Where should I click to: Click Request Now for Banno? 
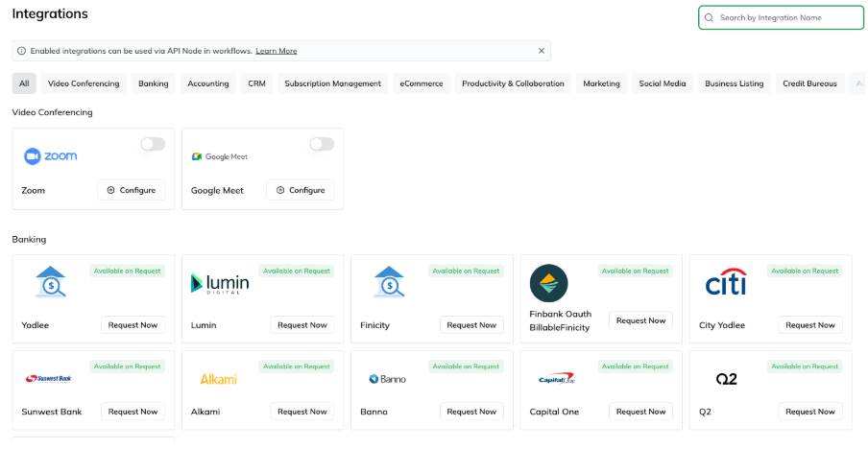coord(471,412)
